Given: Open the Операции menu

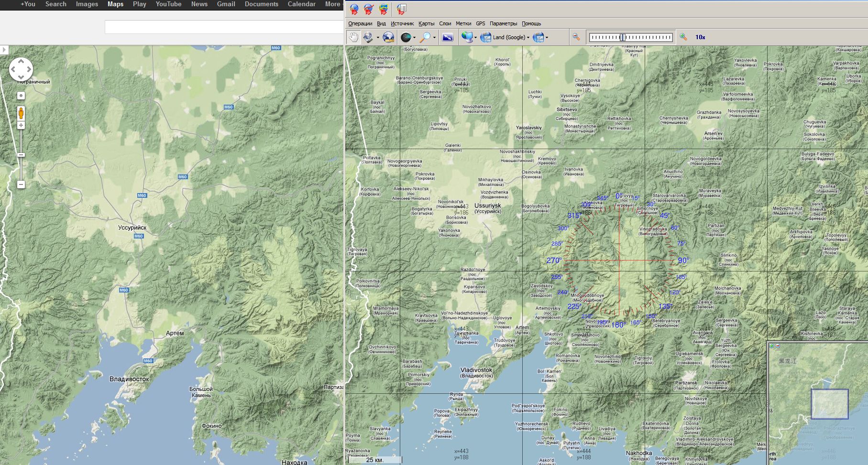Looking at the screenshot, I should click(x=360, y=23).
